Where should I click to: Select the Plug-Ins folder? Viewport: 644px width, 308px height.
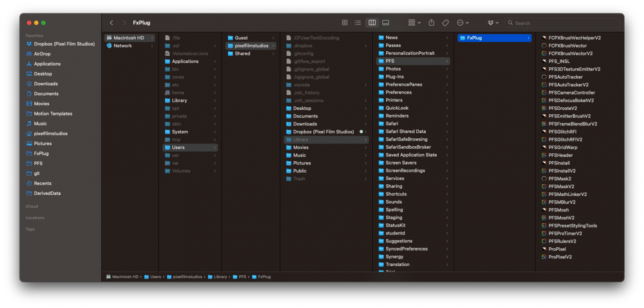click(413, 77)
